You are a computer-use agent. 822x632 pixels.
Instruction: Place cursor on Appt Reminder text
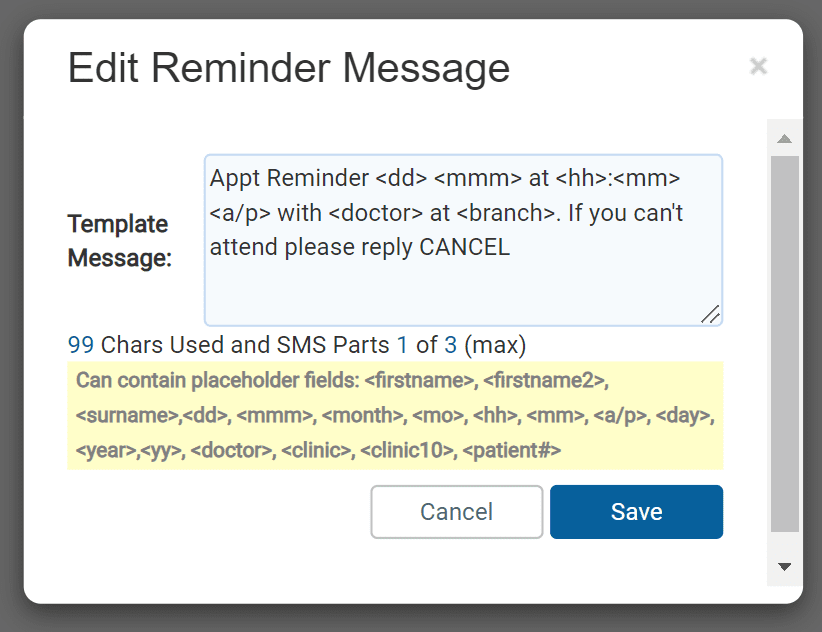click(289, 178)
